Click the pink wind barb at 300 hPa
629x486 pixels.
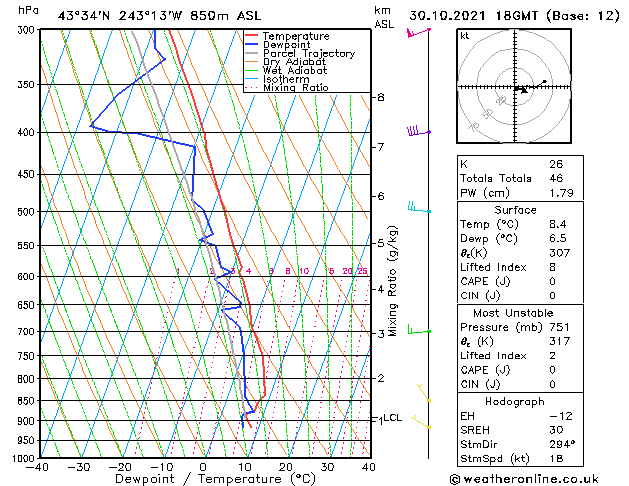(418, 32)
